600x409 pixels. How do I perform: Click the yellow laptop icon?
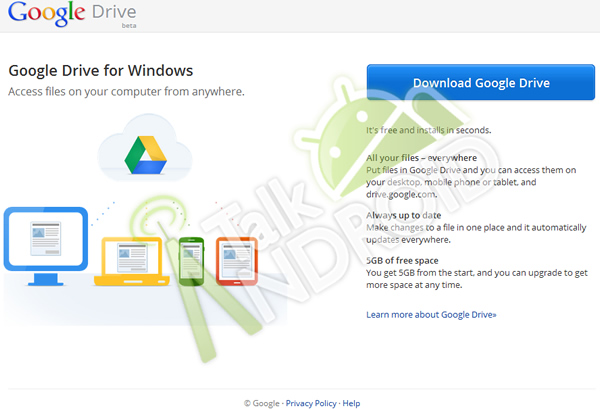pyautogui.click(x=132, y=261)
